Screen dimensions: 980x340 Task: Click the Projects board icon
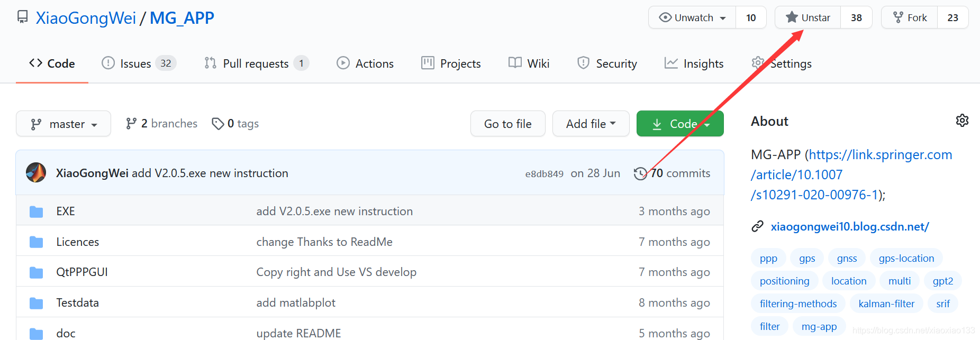428,63
